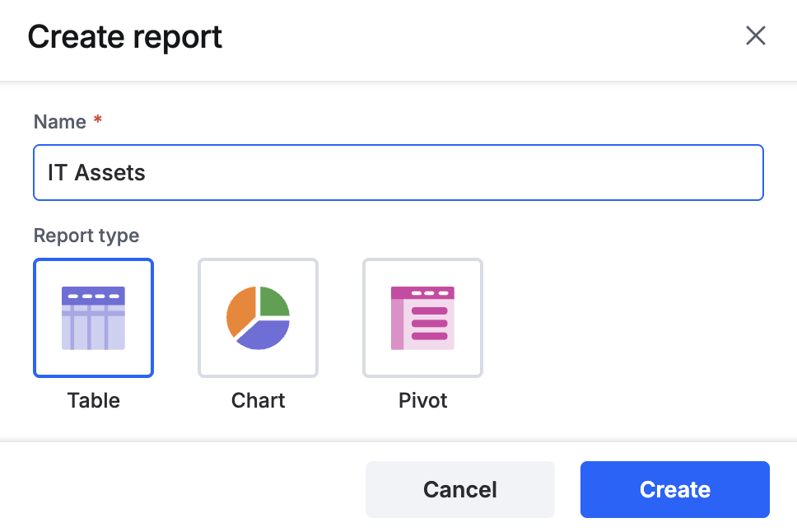Viewport: 797px width, 532px height.
Task: Click the pie chart icon
Action: 259,318
